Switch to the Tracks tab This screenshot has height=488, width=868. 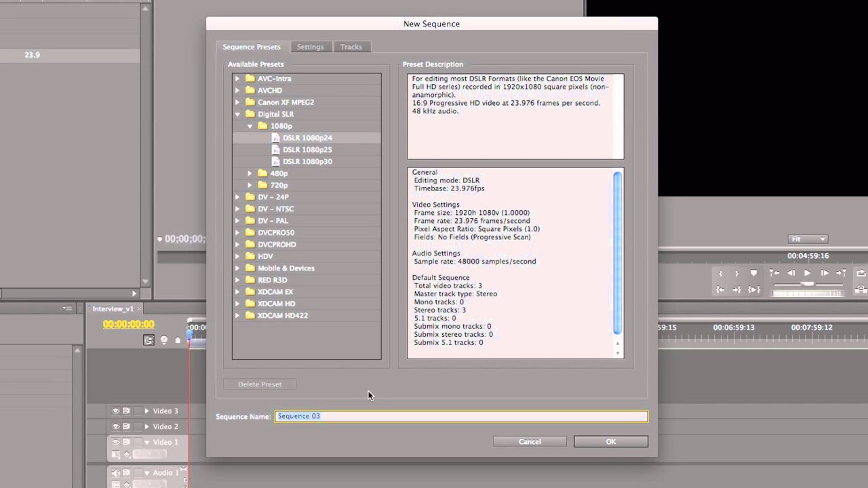pos(351,47)
